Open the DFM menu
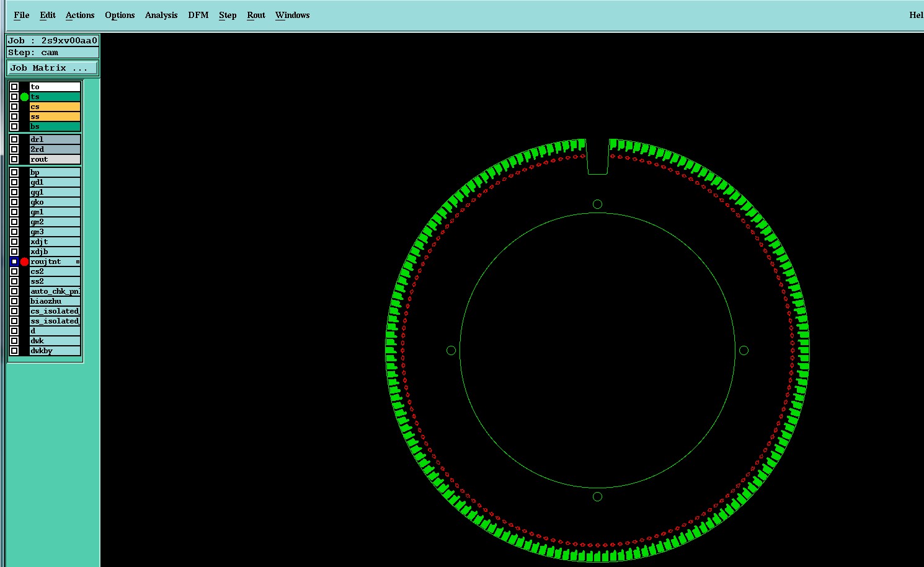The width and height of the screenshot is (924, 567). coord(198,15)
